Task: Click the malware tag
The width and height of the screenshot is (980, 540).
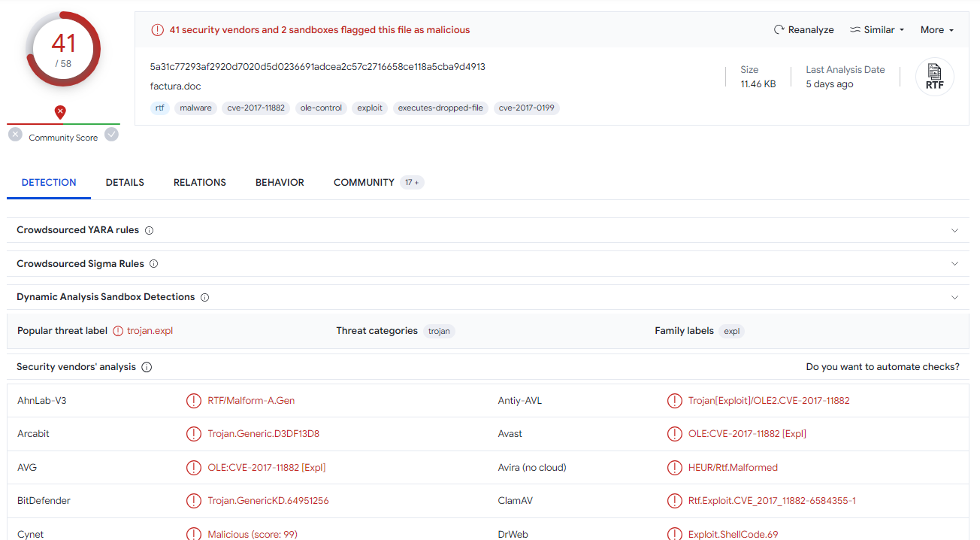Action: 195,108
